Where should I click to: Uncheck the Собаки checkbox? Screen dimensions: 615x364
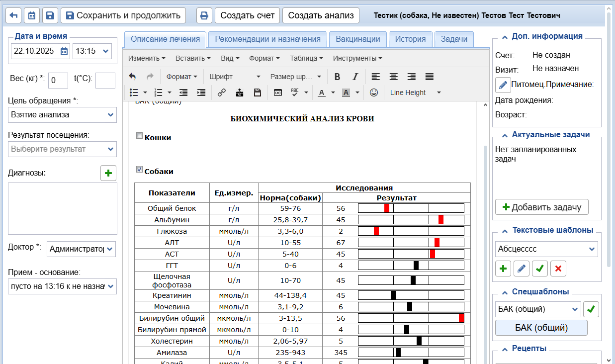click(140, 170)
